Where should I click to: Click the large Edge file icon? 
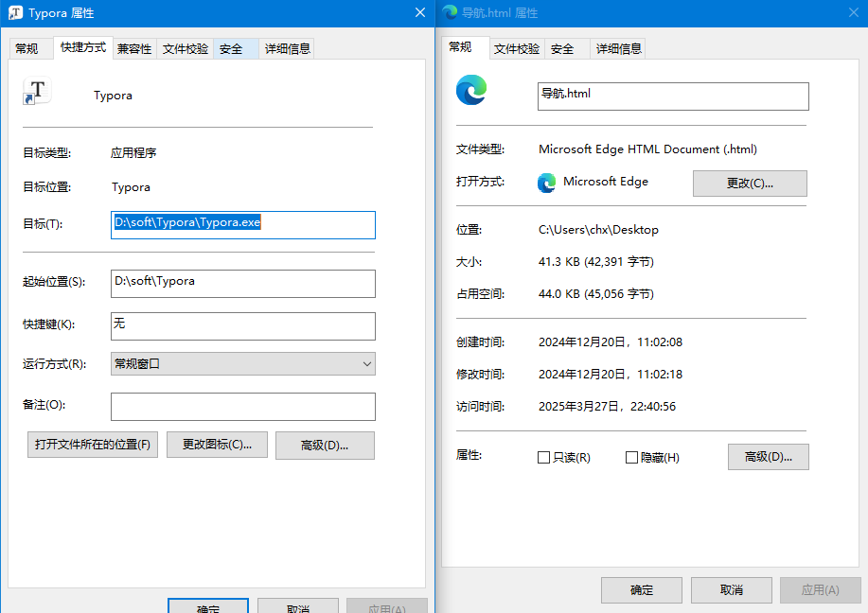click(471, 90)
